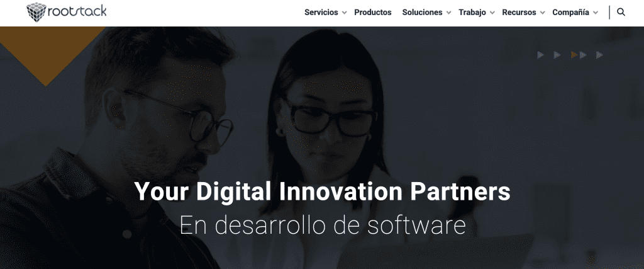The height and width of the screenshot is (269, 644).
Task: Expand the chevron beside Soluciones
Action: coord(448,13)
